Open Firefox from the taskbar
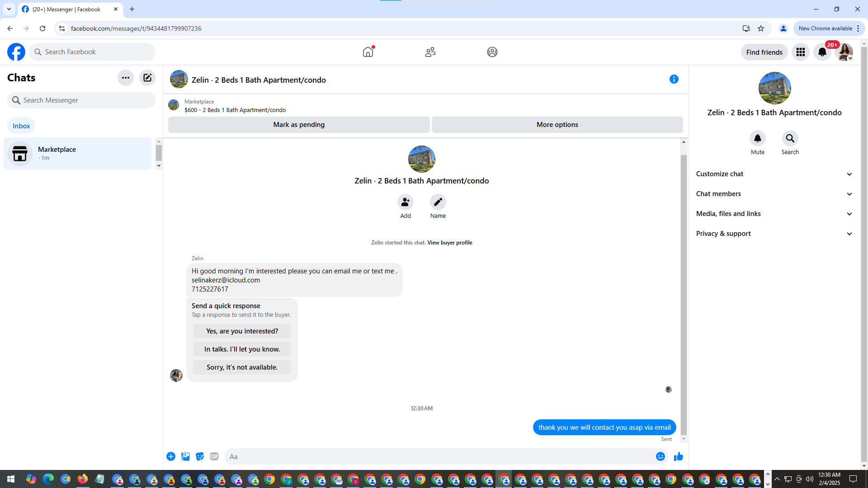 [x=83, y=479]
